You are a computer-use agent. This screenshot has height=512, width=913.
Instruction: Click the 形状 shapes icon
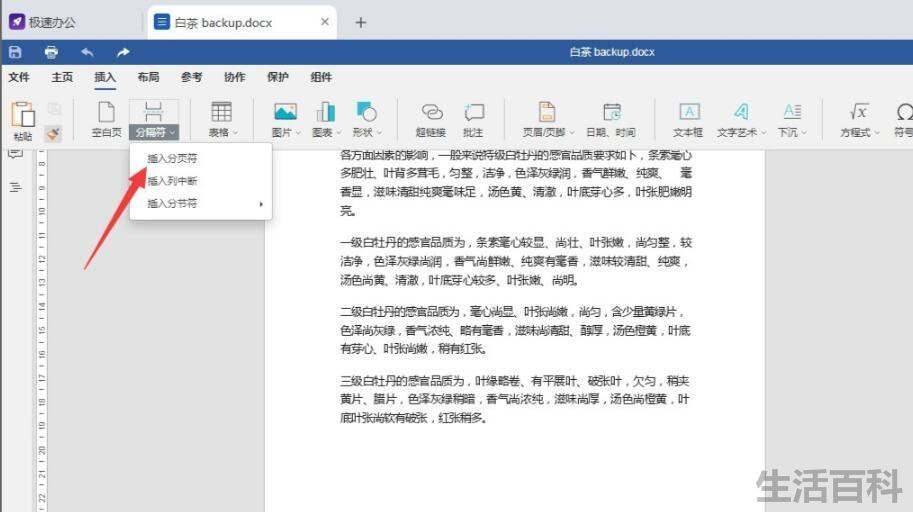(x=367, y=111)
